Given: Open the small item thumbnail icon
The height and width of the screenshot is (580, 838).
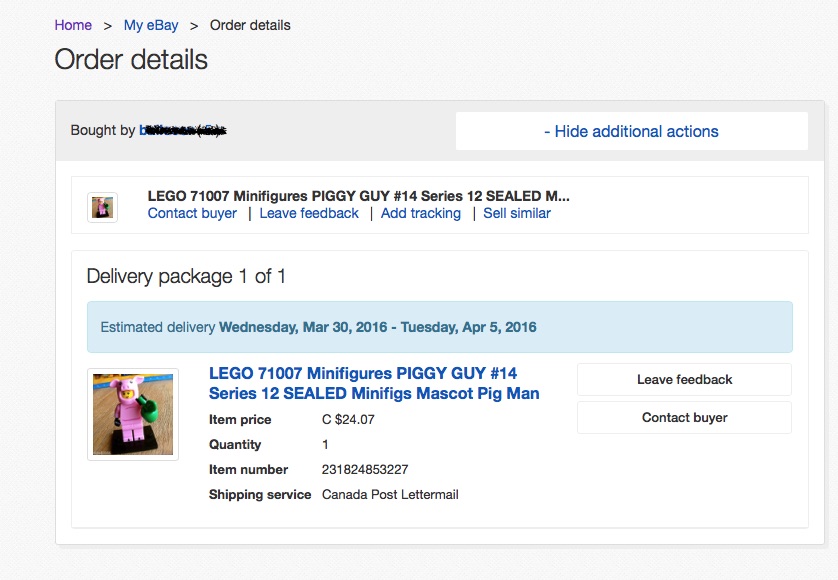Looking at the screenshot, I should tap(102, 207).
